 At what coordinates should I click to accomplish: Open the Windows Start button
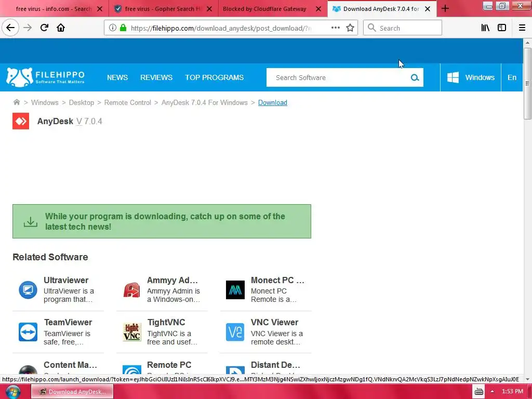click(x=13, y=392)
